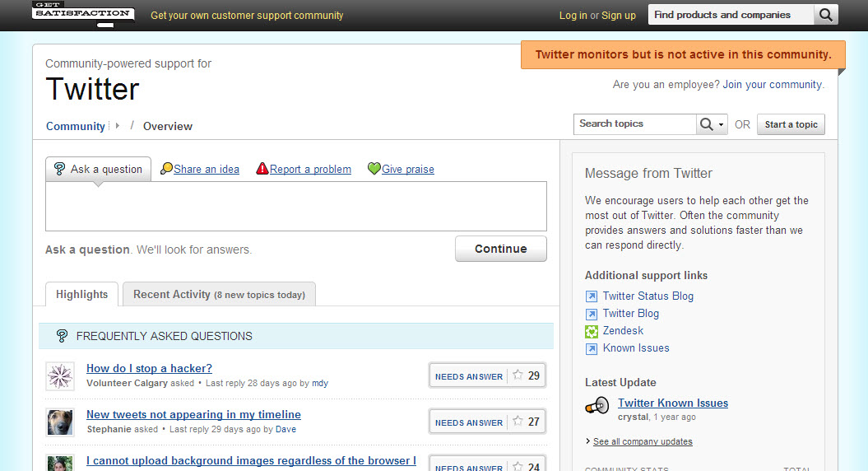Screen dimensions: 868x471
Task: Click the Start a topic button
Action: [791, 124]
